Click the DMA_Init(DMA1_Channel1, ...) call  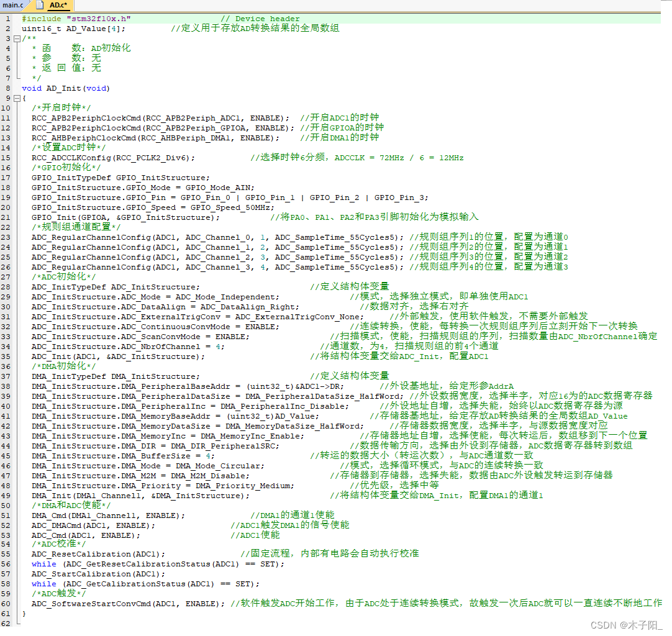[140, 496]
